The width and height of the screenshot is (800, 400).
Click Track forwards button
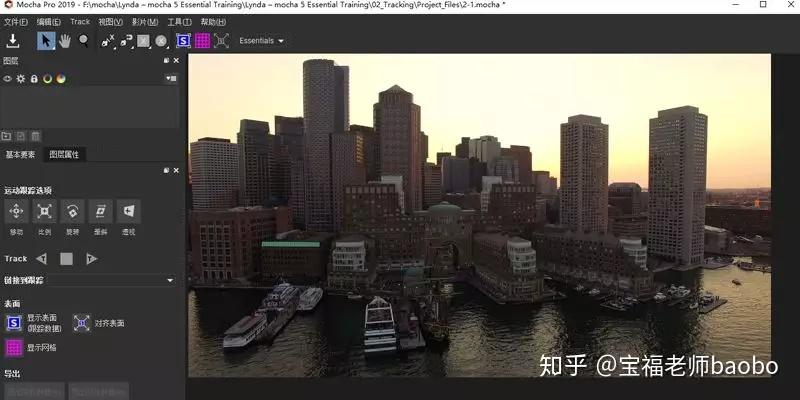click(91, 259)
